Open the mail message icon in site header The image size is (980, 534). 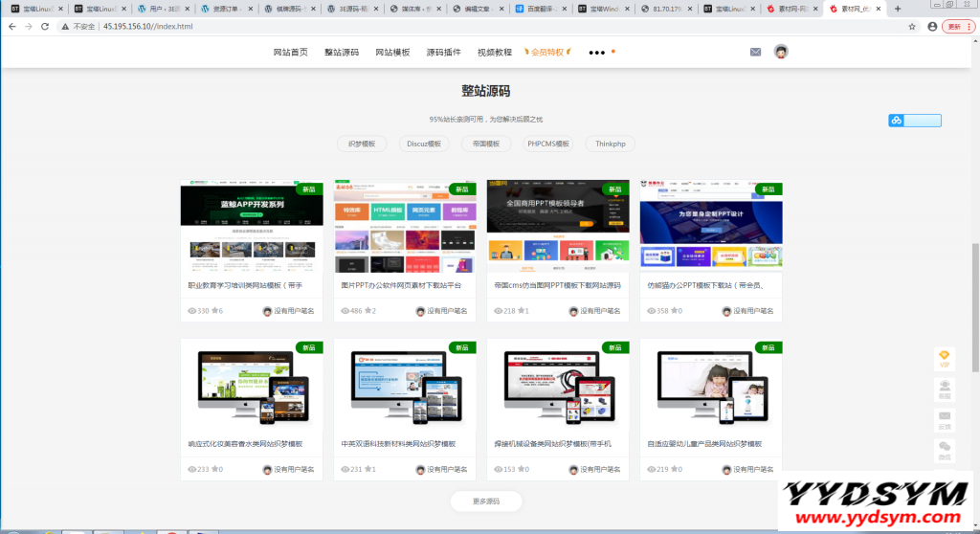(755, 52)
